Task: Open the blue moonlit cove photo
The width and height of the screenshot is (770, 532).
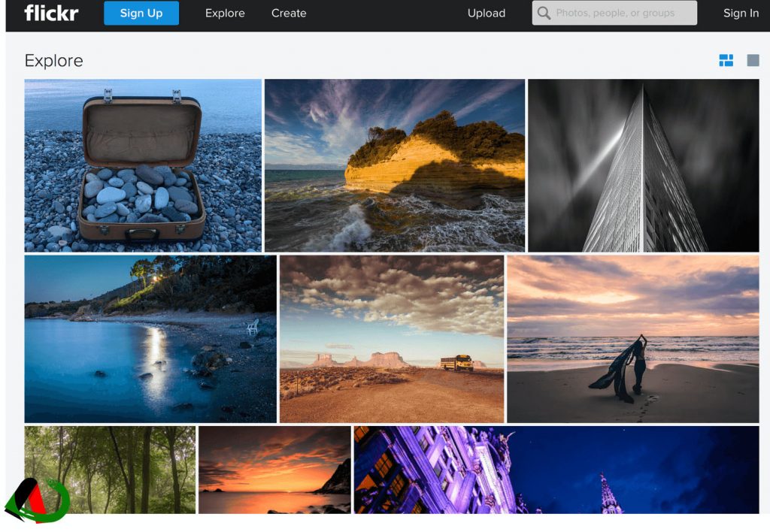Action: pyautogui.click(x=150, y=339)
